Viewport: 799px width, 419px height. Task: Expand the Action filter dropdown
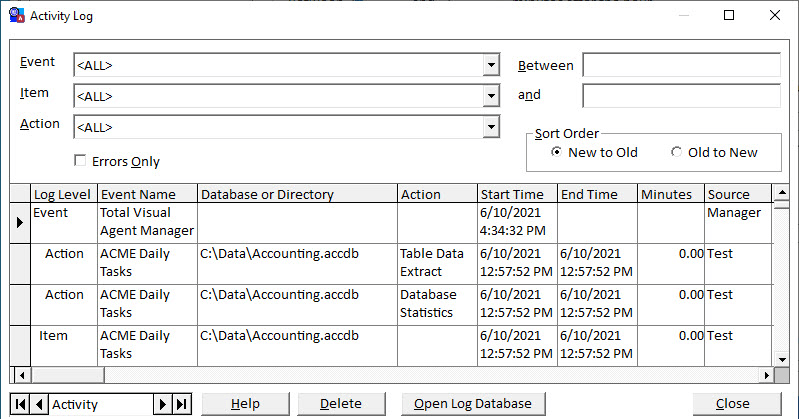coord(490,127)
